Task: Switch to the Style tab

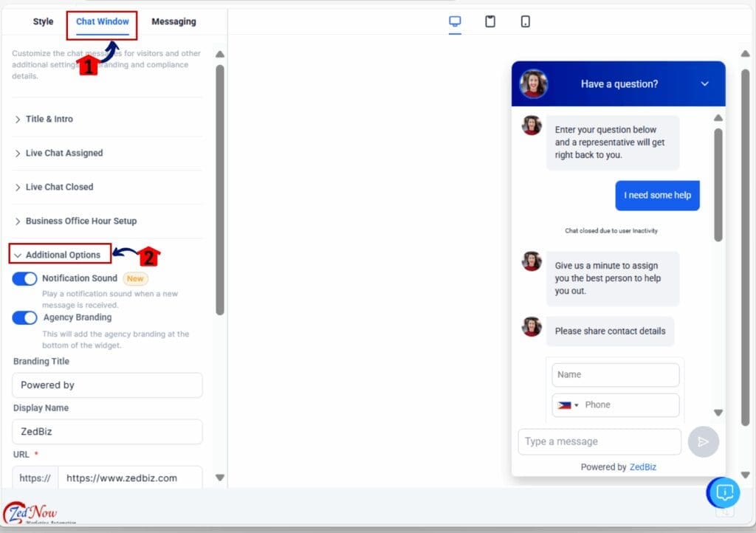Action: [x=42, y=21]
